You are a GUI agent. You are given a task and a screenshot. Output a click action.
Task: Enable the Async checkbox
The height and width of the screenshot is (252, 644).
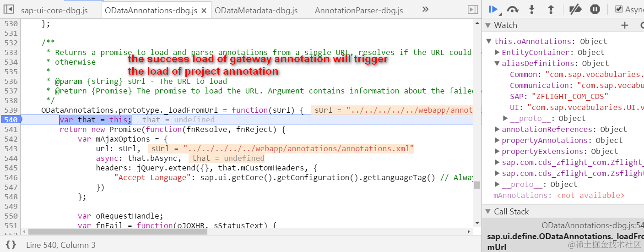point(619,9)
